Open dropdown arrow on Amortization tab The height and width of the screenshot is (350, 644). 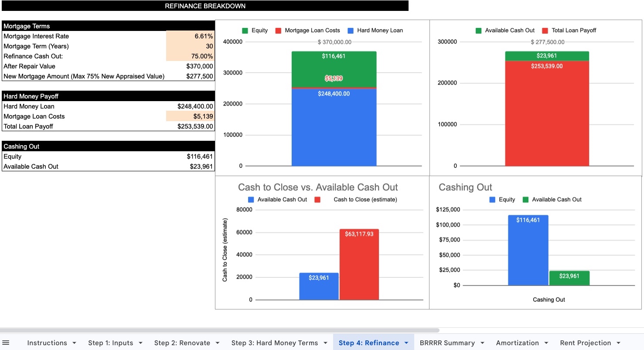tap(546, 343)
